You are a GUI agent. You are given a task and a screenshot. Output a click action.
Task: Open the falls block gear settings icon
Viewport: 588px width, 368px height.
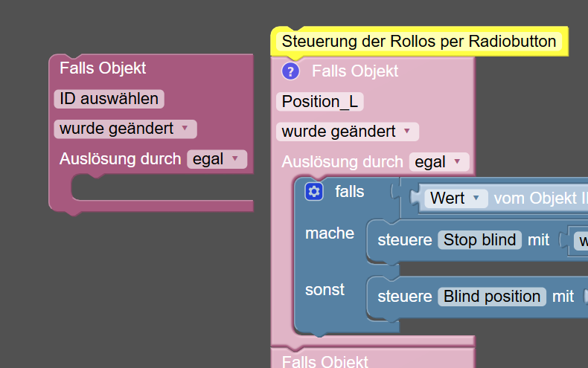pyautogui.click(x=314, y=192)
